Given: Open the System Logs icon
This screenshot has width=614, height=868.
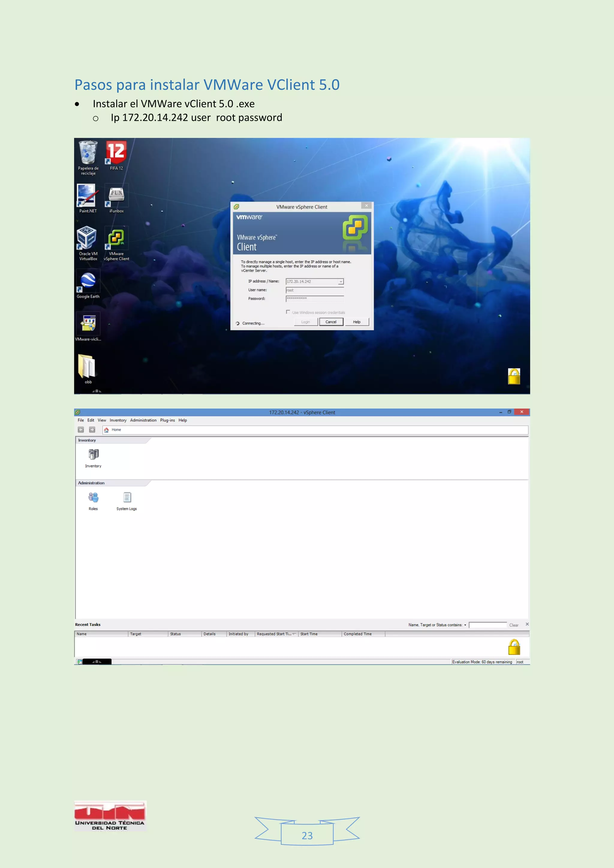Looking at the screenshot, I should click(127, 501).
